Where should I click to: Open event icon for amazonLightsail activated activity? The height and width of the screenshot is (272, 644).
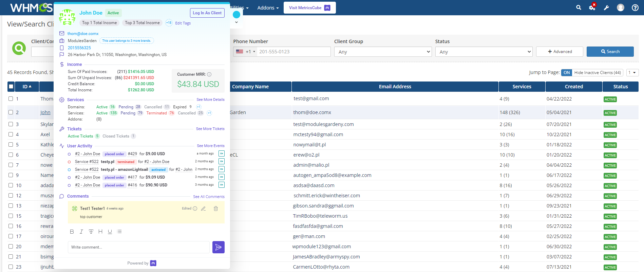222,169
